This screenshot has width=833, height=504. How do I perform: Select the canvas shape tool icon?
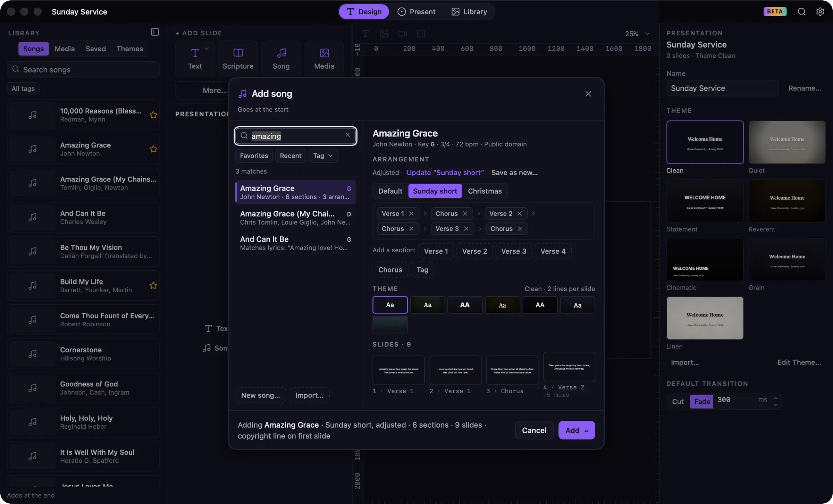421,34
